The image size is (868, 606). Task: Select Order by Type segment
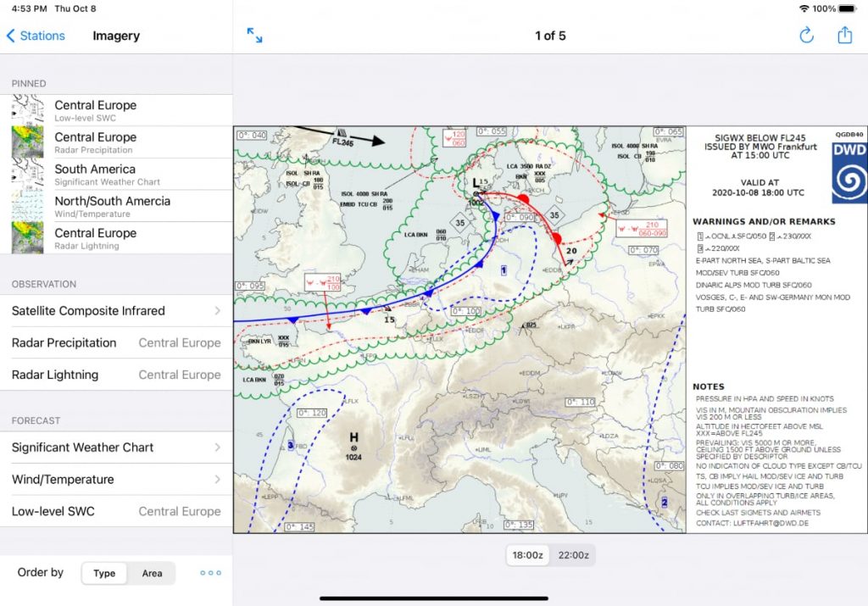tap(104, 573)
